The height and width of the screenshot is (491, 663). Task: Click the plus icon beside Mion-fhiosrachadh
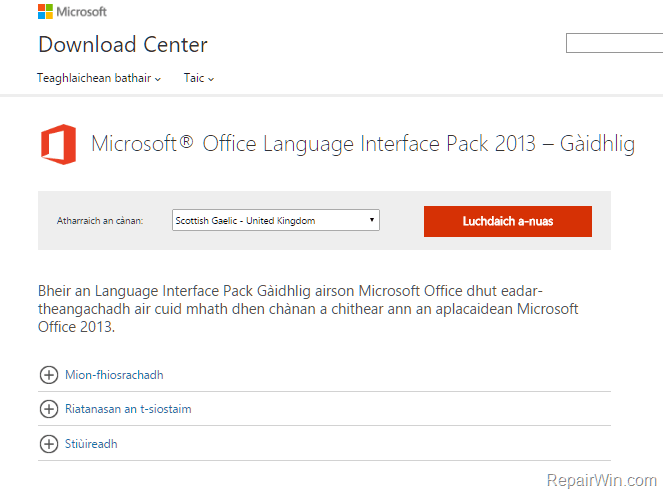[49, 375]
